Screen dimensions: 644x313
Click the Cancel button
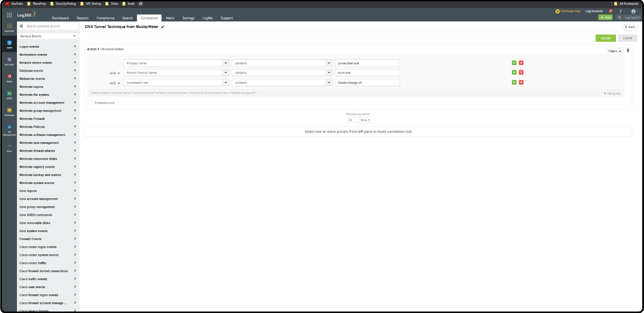627,38
